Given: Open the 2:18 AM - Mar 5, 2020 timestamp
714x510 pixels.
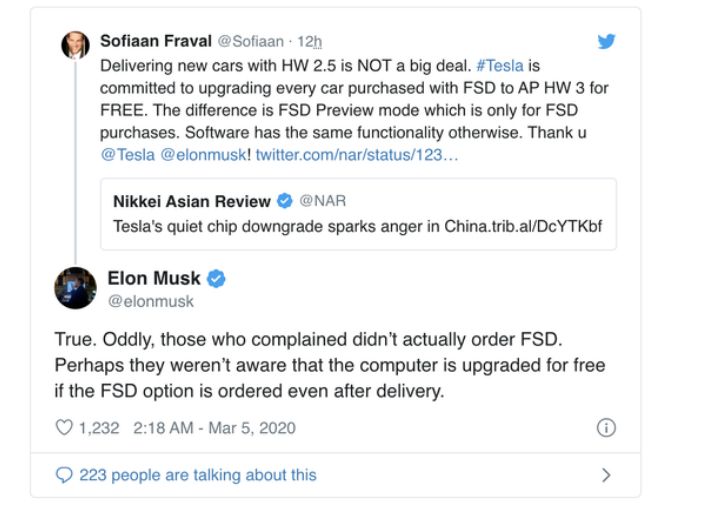Looking at the screenshot, I should click(x=214, y=428).
